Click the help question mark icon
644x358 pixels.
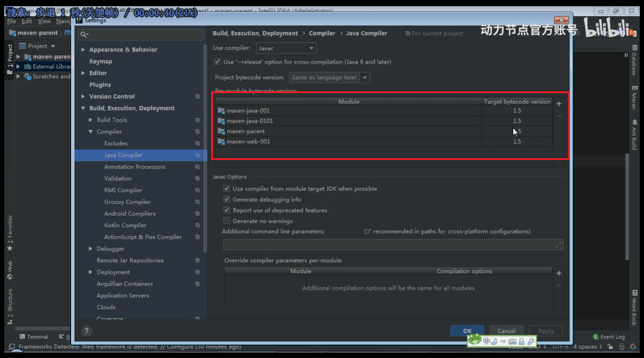click(x=86, y=331)
